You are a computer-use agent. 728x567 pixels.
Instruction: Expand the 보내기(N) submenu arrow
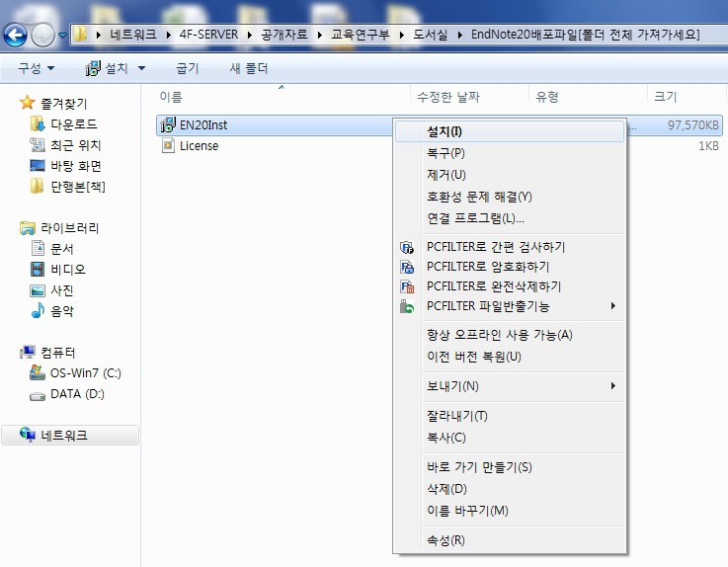tap(613, 386)
